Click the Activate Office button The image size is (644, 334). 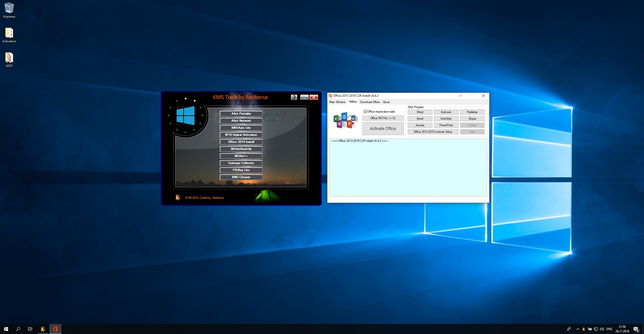pos(383,129)
